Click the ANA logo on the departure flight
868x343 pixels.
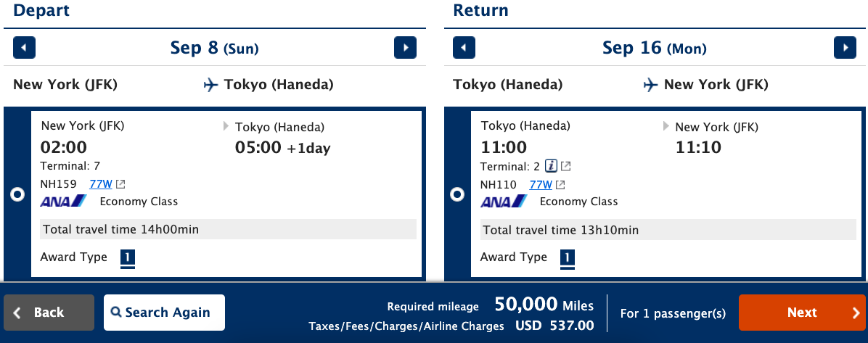coord(63,202)
